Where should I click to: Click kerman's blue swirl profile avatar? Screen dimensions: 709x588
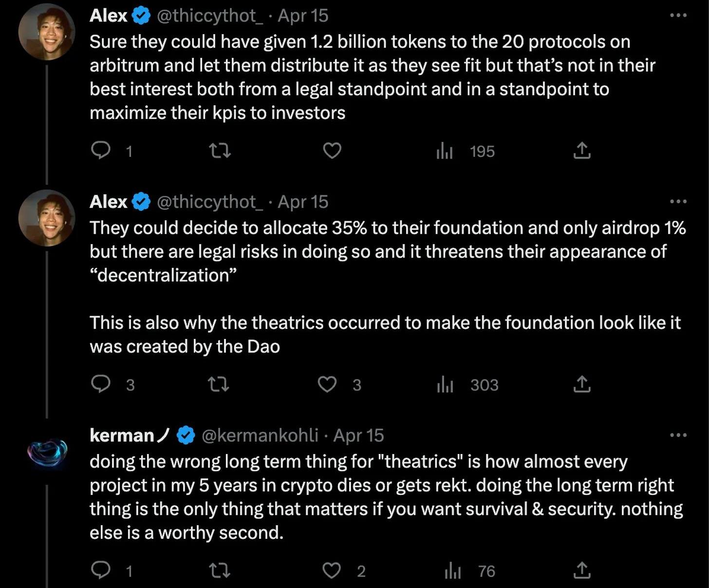pyautogui.click(x=47, y=452)
